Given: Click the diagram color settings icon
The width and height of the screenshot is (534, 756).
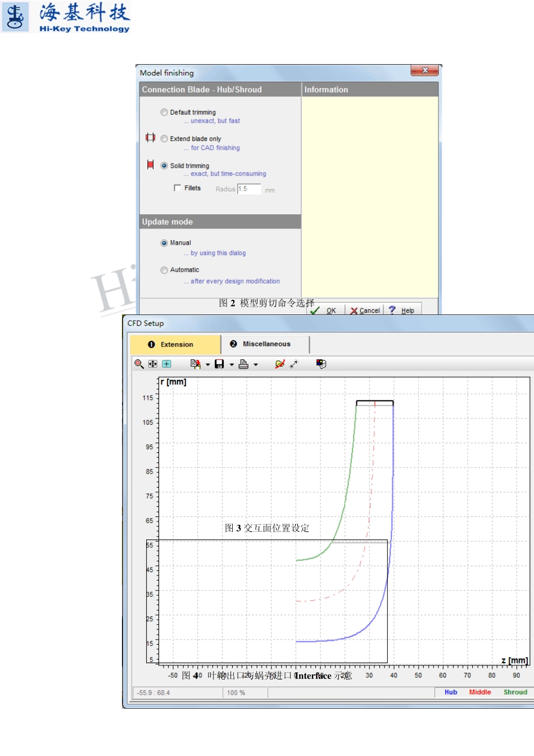Looking at the screenshot, I should 321,364.
